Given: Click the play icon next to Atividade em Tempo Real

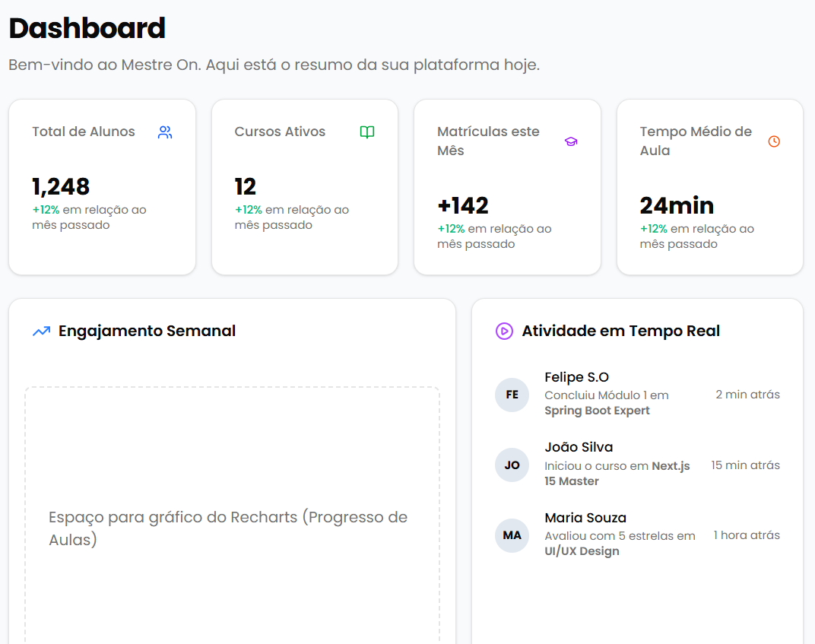Looking at the screenshot, I should (x=503, y=331).
